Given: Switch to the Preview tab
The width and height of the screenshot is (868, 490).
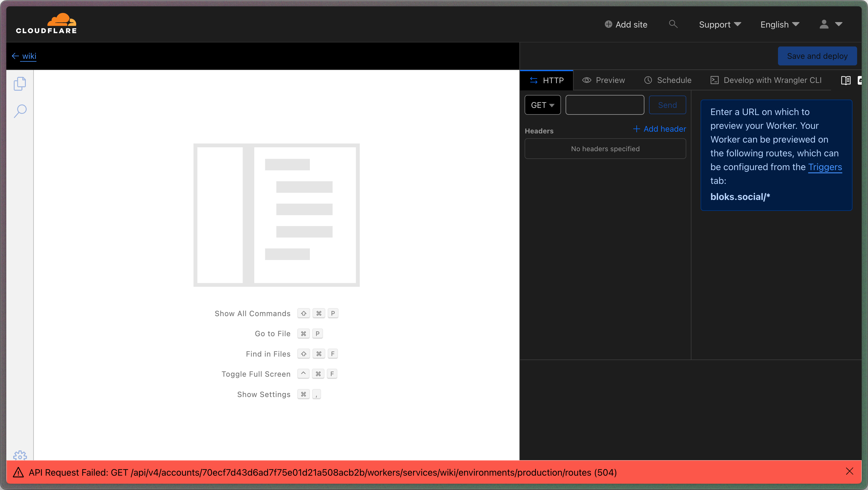Looking at the screenshot, I should (603, 80).
